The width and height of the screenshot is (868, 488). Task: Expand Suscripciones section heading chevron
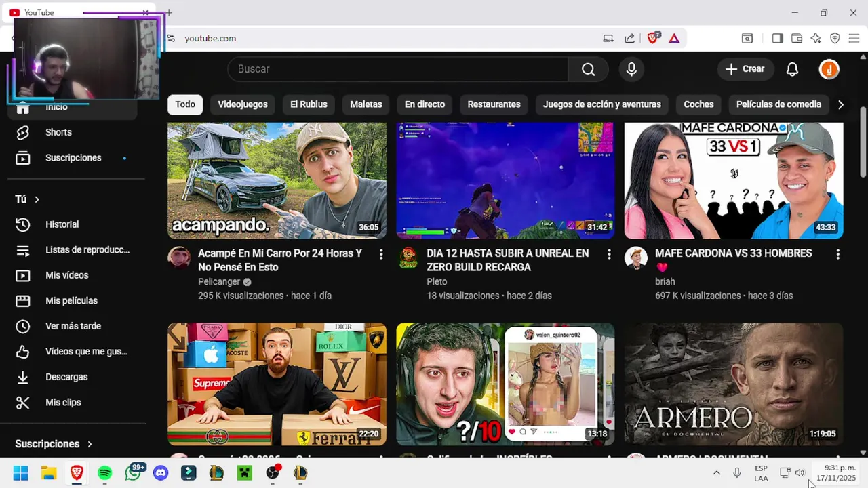(x=90, y=444)
